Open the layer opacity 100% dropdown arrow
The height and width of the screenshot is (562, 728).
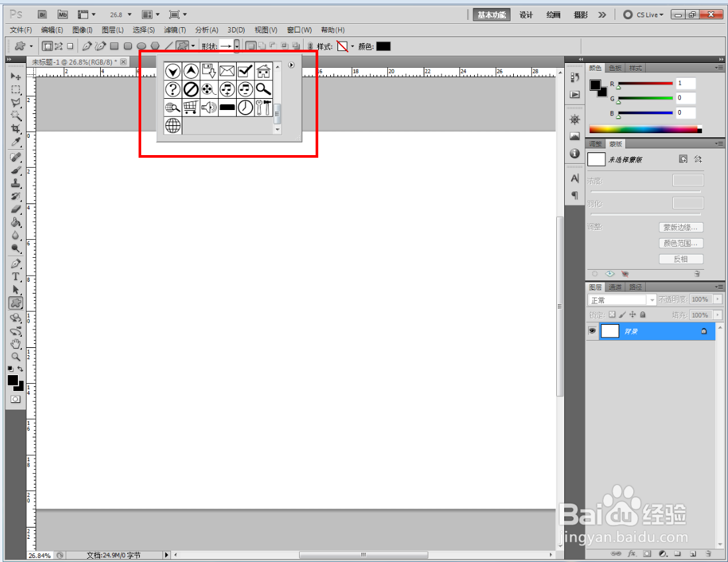point(718,300)
